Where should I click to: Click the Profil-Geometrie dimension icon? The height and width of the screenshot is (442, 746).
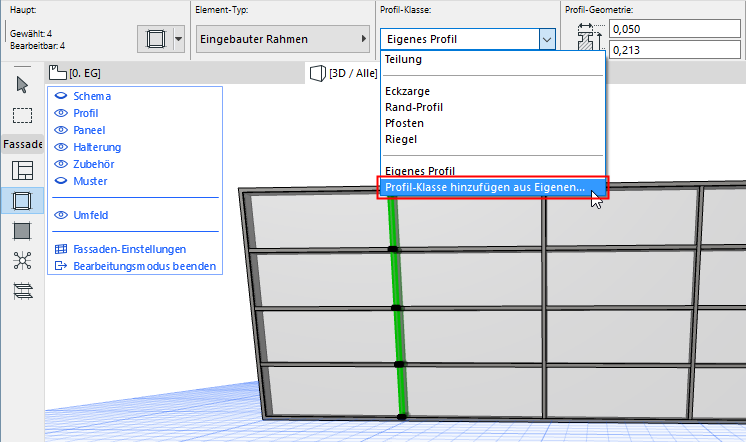pos(589,37)
